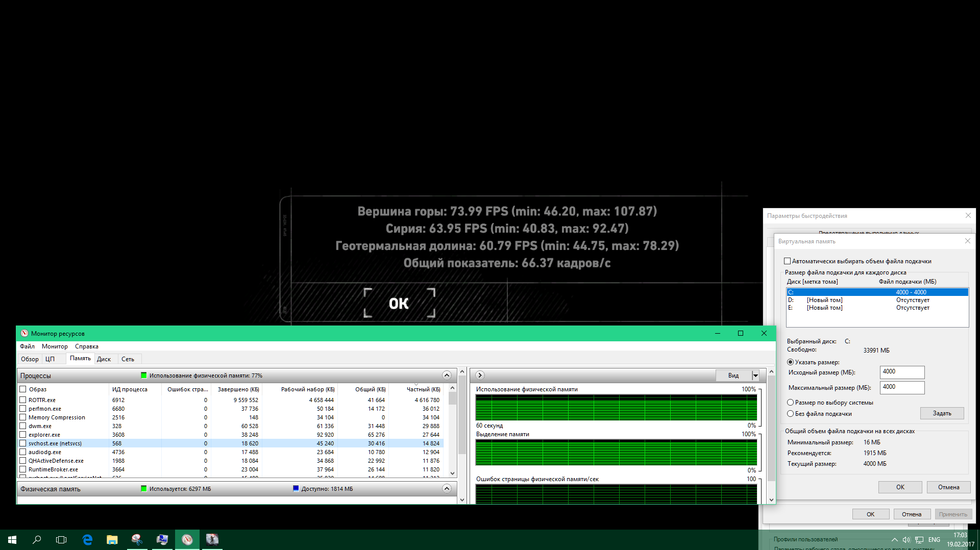Viewport: 980px width, 550px height.
Task: Change input language ENG indicator
Action: (x=935, y=540)
